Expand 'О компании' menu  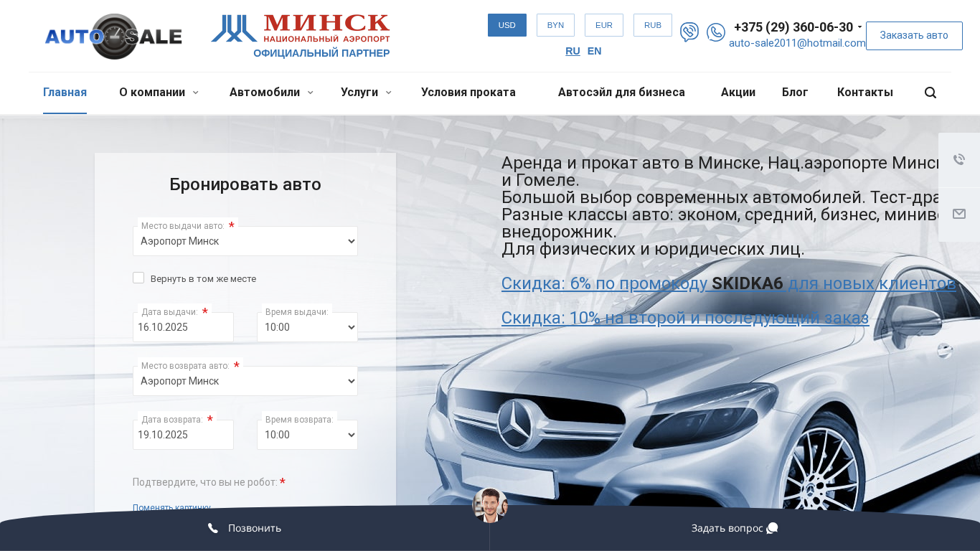(159, 93)
